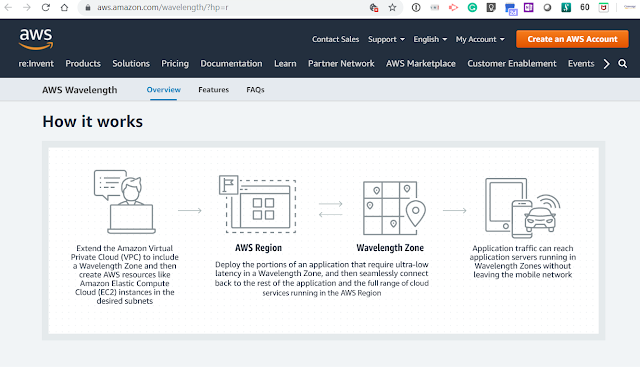Screen dimensions: 640x376
Task: Show more nav items with right chevron
Action: pyautogui.click(x=607, y=64)
